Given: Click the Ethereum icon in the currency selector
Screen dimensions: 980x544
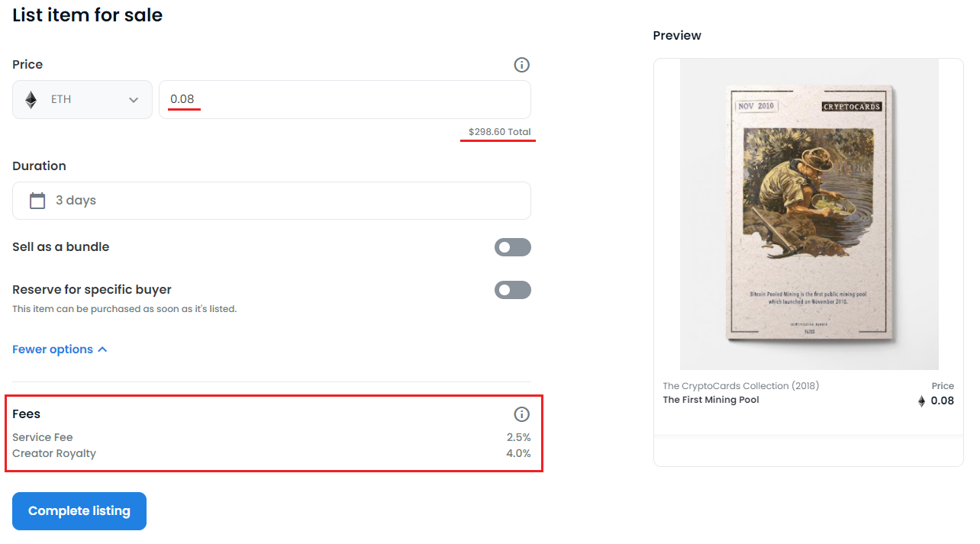Looking at the screenshot, I should 31,99.
